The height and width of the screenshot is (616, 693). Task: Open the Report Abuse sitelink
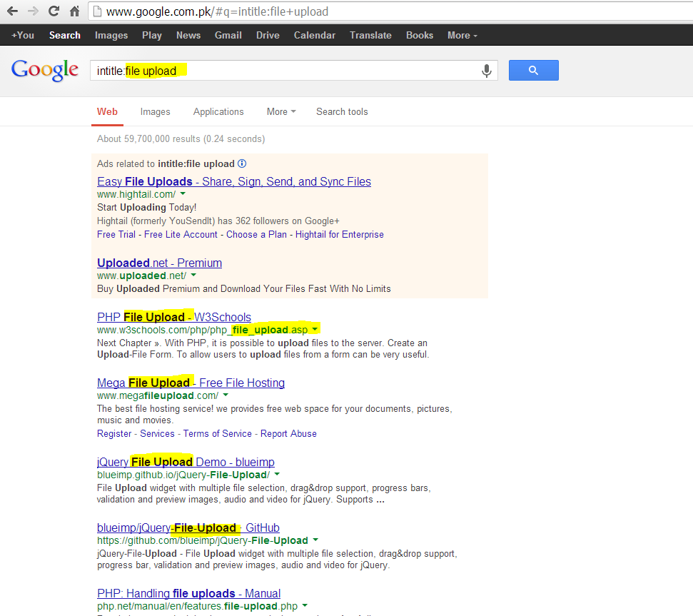tap(288, 434)
